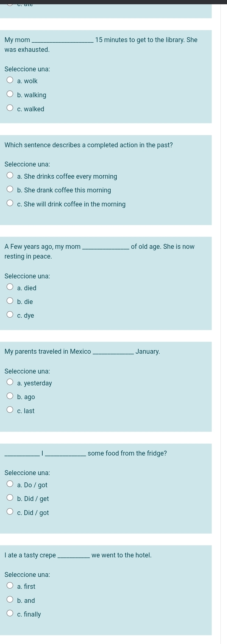Select 'a. first' option
Viewport: 227px width, 644px height.
[x=10, y=586]
